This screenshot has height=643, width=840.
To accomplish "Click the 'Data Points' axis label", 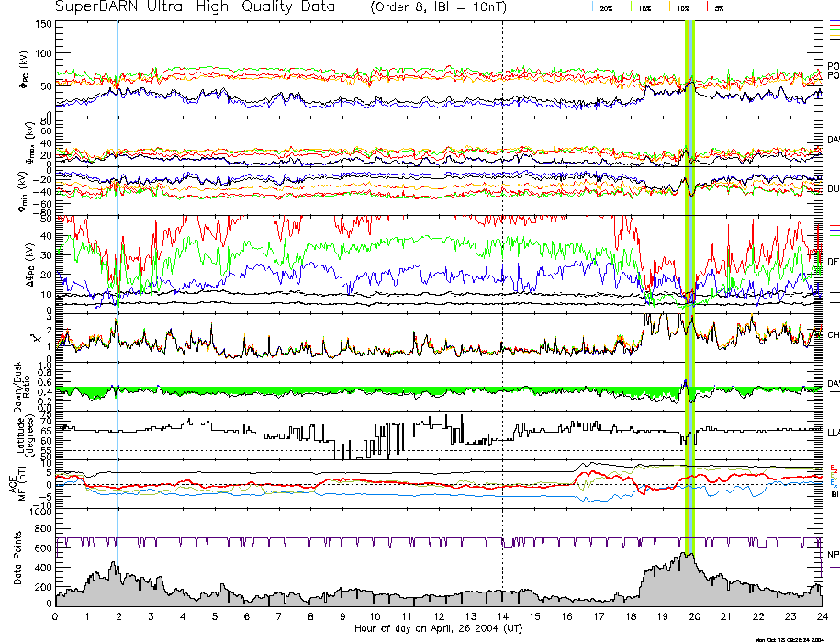I will 17,558.
